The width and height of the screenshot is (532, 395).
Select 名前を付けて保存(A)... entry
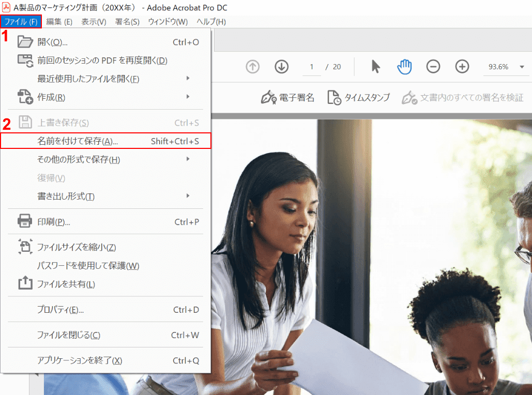click(105, 141)
